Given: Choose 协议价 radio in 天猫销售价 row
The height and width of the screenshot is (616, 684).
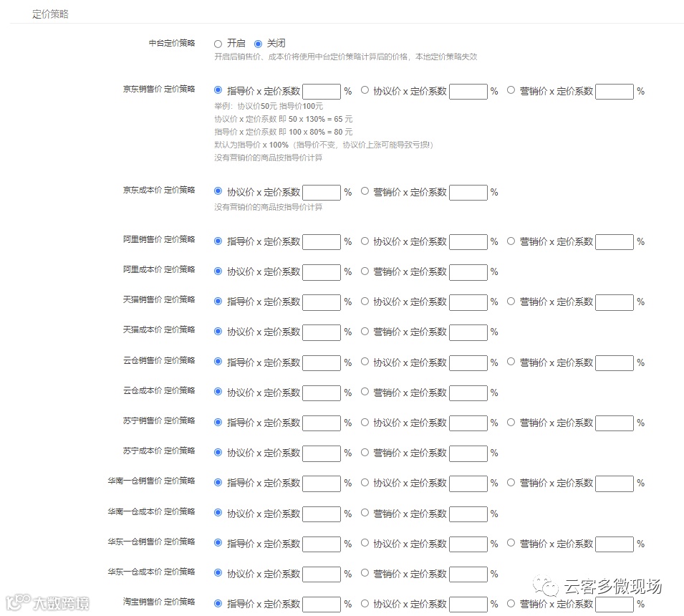Looking at the screenshot, I should (365, 302).
